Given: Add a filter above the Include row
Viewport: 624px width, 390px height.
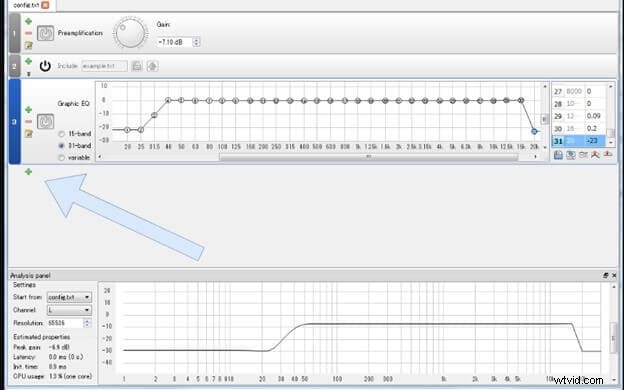Looking at the screenshot, I should click(x=28, y=61).
